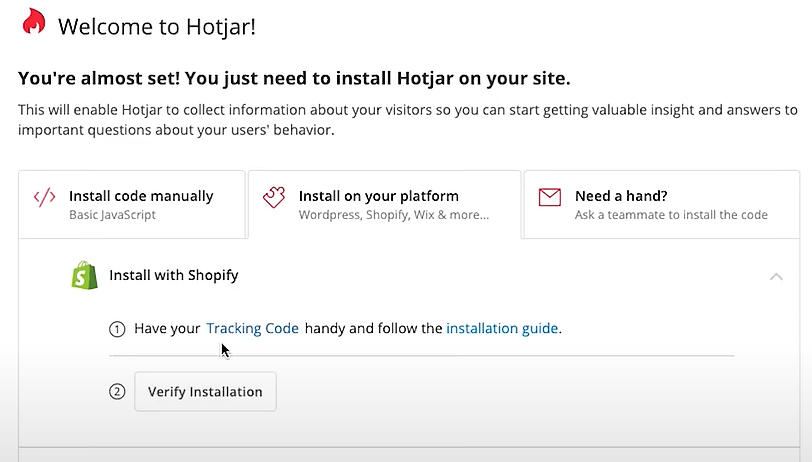
Task: Click the Install with Shopify heading
Action: (173, 275)
